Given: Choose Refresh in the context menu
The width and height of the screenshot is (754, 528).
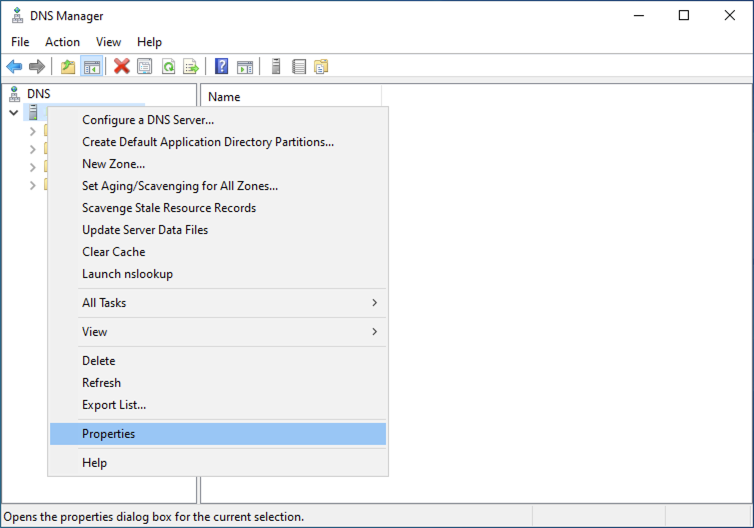Looking at the screenshot, I should [x=218, y=383].
